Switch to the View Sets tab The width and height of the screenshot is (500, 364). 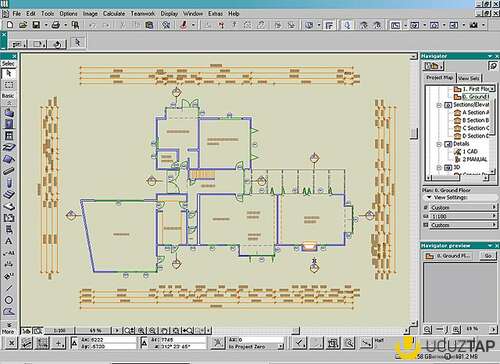pos(469,78)
